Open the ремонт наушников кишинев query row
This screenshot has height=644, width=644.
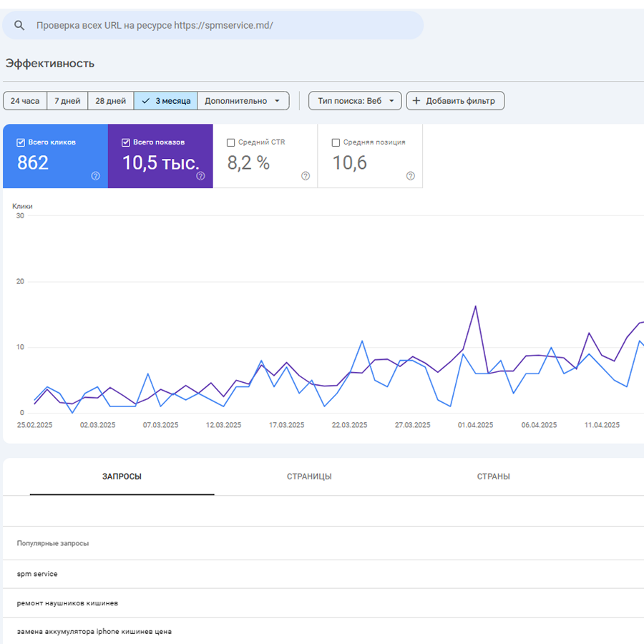(68, 603)
